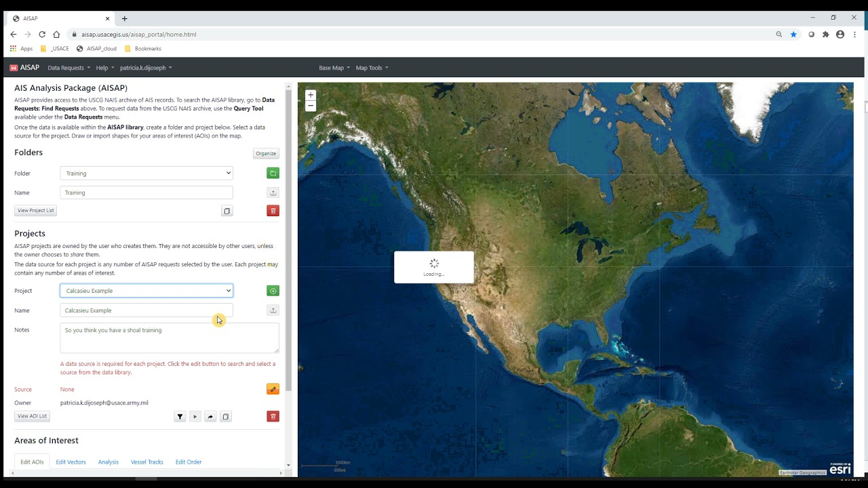Click the copy folder icon
This screenshot has width=868, height=488.
point(226,211)
